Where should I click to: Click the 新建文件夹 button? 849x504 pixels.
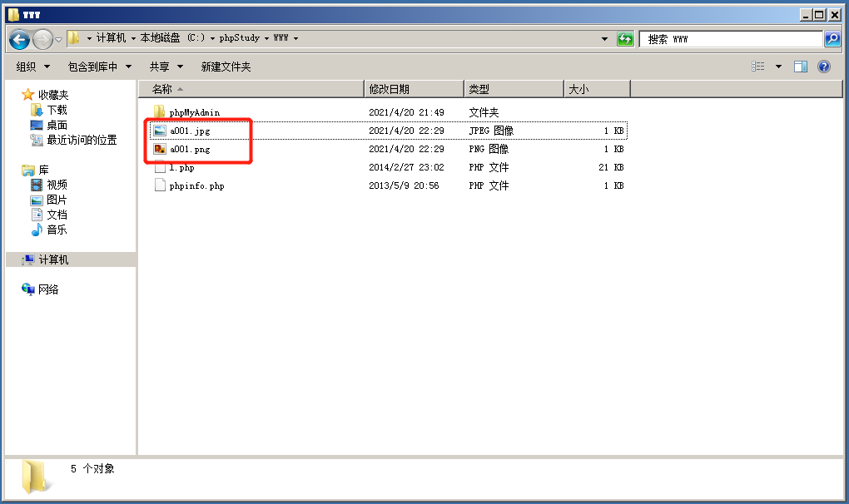(226, 67)
